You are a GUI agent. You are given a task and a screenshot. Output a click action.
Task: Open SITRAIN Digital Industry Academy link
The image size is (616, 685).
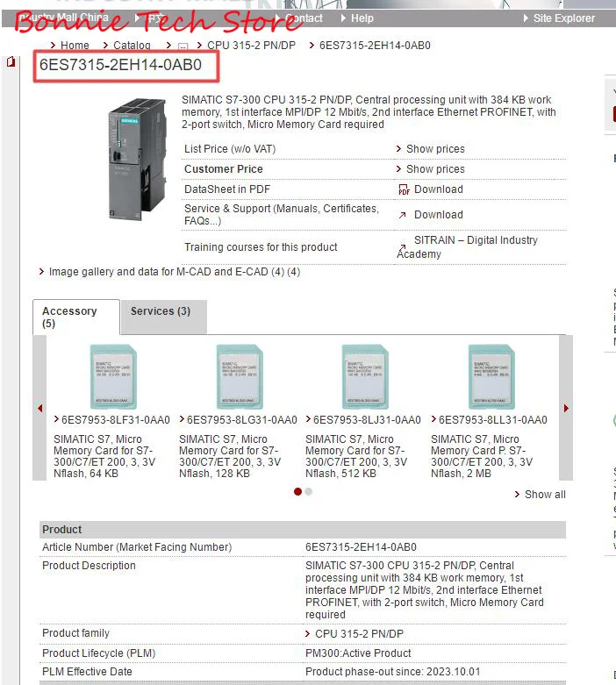click(x=467, y=246)
